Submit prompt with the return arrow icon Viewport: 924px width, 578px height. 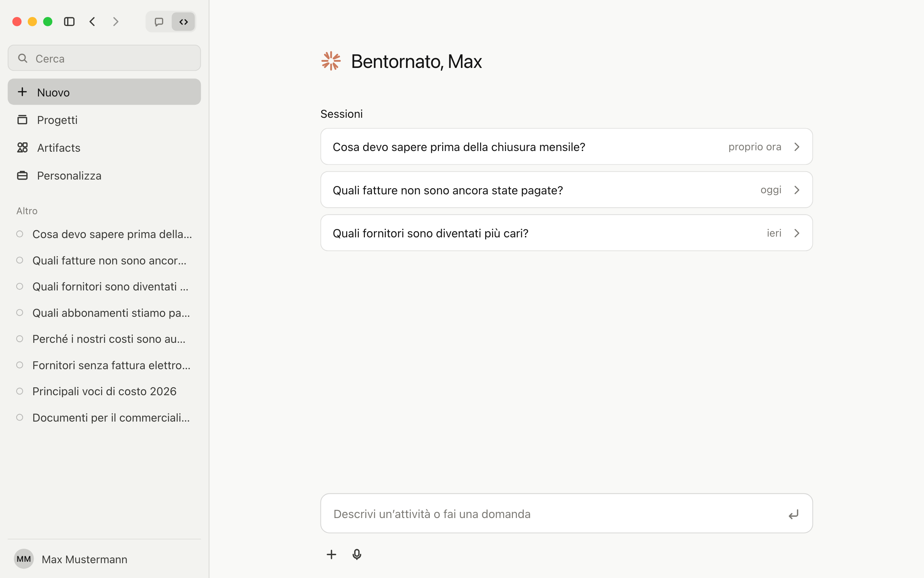point(794,514)
